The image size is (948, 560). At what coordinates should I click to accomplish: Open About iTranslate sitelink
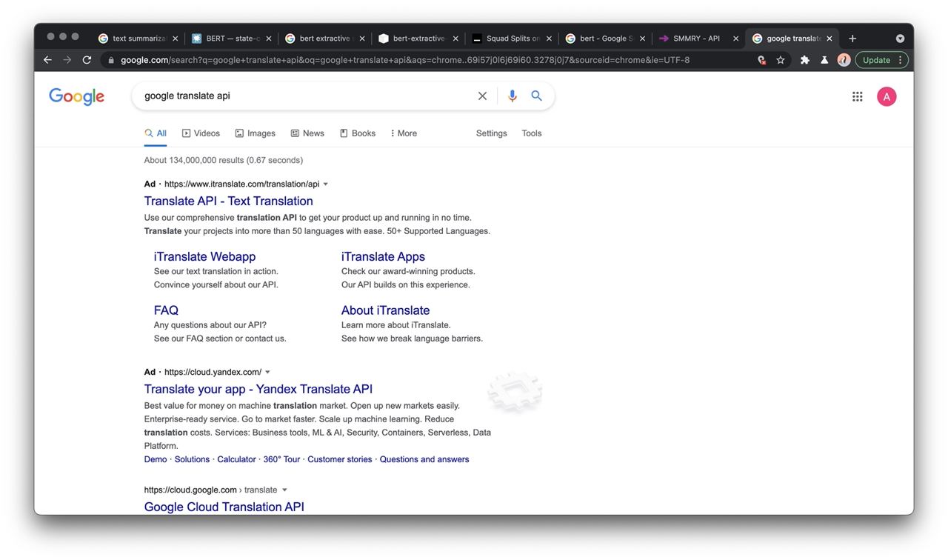[x=386, y=310]
